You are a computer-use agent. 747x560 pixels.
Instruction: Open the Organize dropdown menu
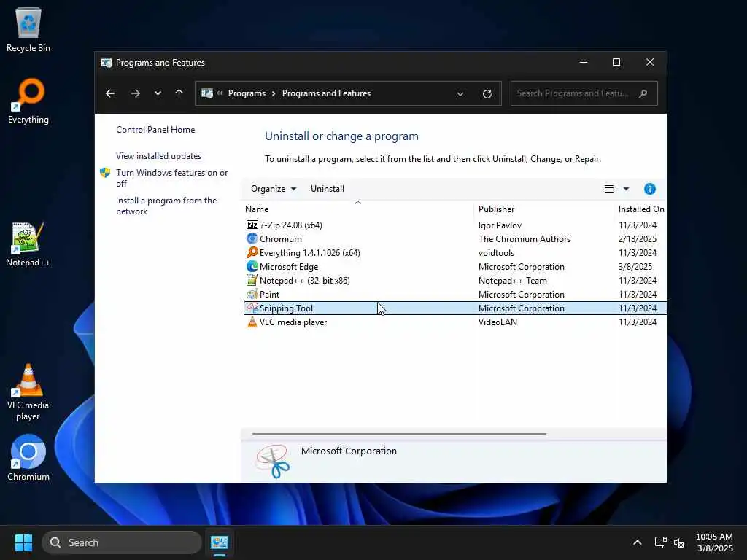pos(274,189)
